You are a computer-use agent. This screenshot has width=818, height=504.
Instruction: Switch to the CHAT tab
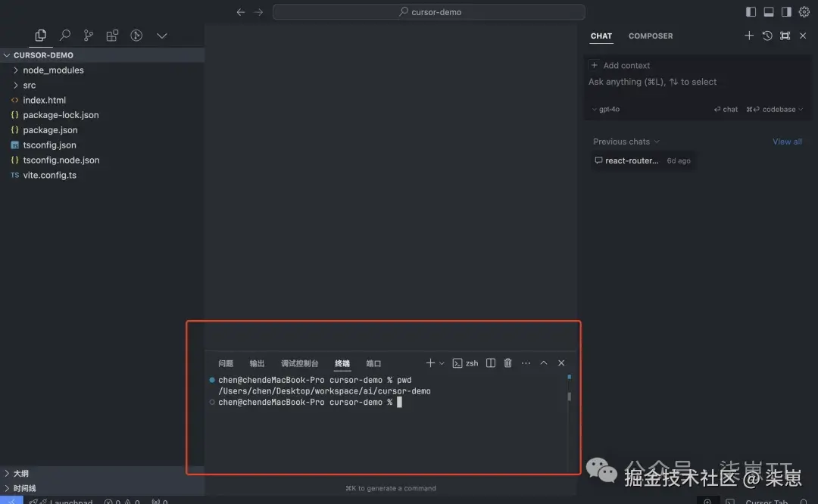tap(601, 36)
